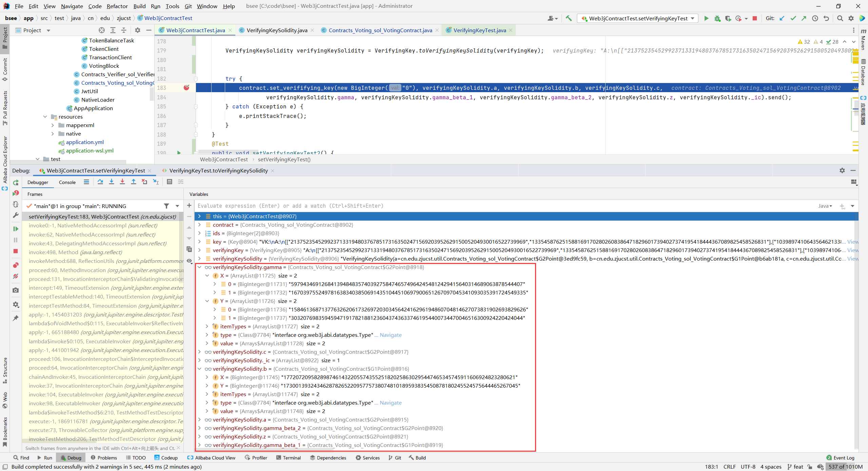Click the Build project hammer icon

[x=569, y=18]
